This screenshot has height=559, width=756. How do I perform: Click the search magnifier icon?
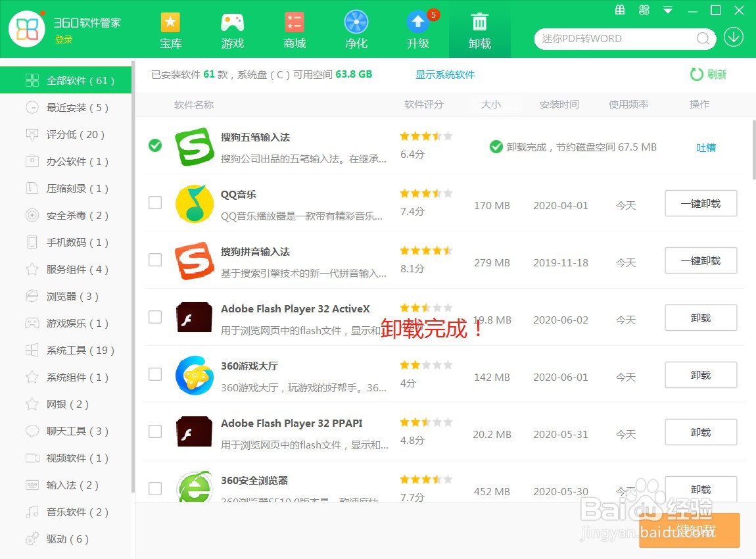point(703,39)
